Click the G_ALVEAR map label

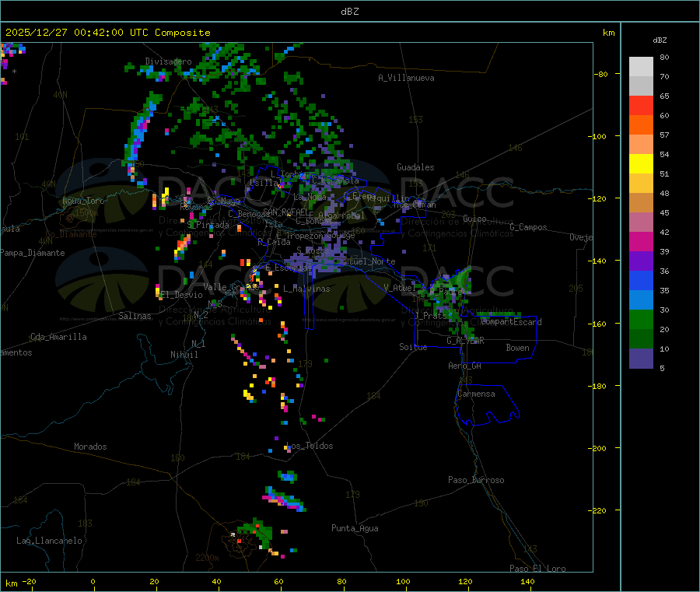[465, 341]
